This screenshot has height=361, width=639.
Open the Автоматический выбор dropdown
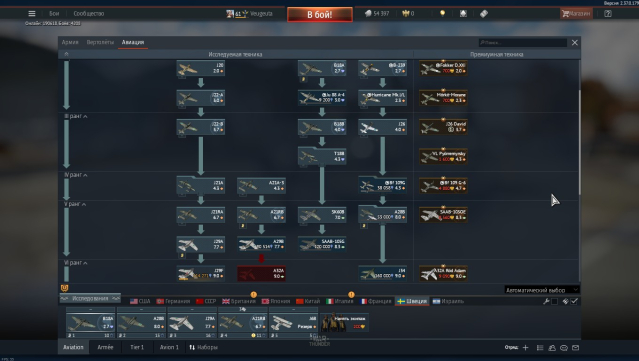[x=542, y=290]
